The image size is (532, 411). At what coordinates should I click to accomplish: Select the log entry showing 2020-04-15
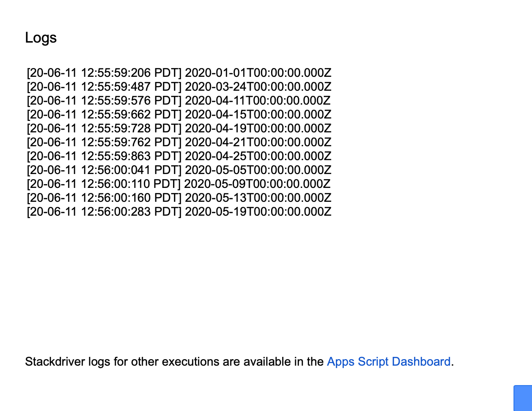(179, 114)
